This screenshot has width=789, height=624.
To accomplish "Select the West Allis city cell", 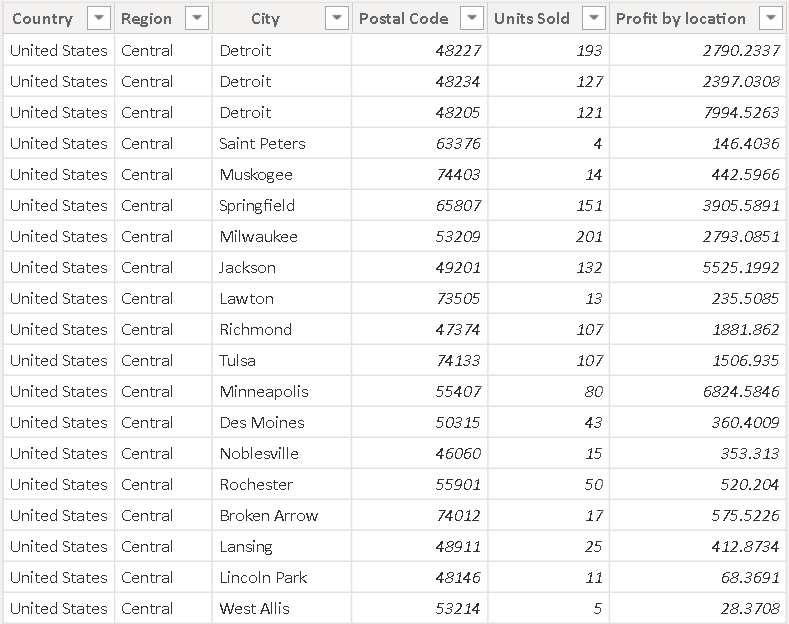I will tap(254, 608).
